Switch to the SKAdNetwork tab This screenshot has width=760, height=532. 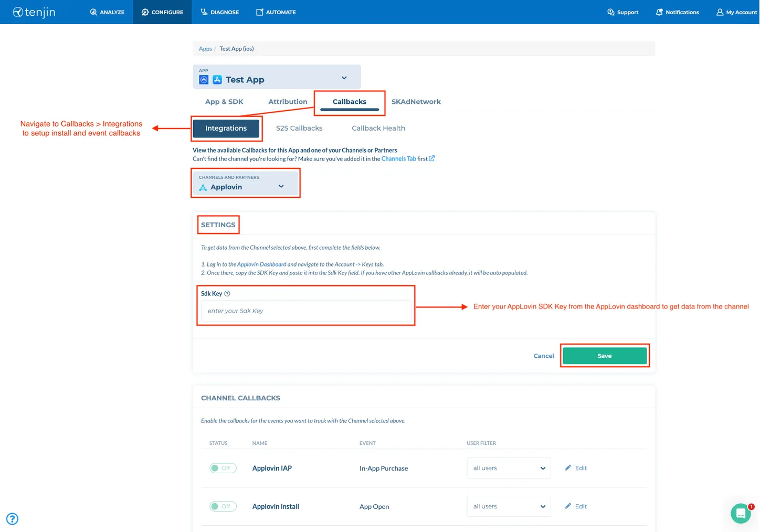point(416,101)
